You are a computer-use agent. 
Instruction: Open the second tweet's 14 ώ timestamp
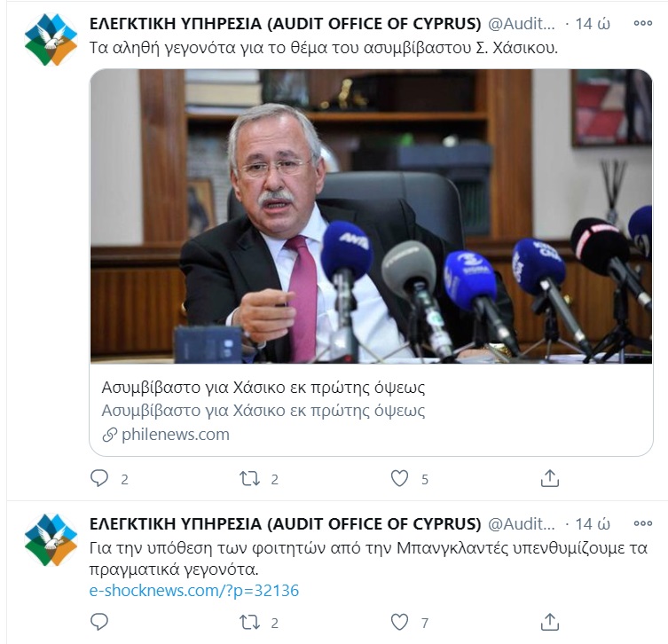click(593, 523)
